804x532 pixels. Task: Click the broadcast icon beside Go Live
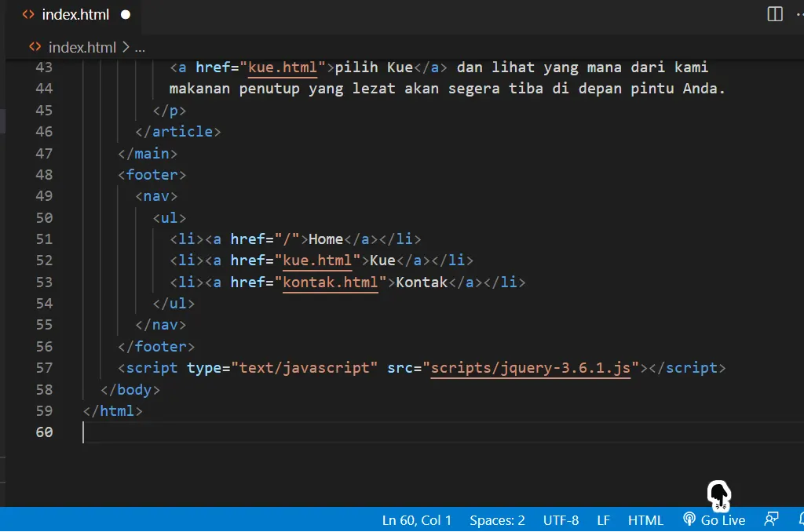coord(689,519)
